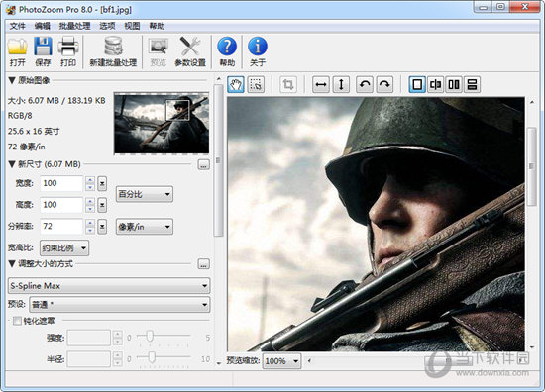Open 新尺寸 section options ellipsis button
This screenshot has width=545, height=392.
tap(204, 164)
